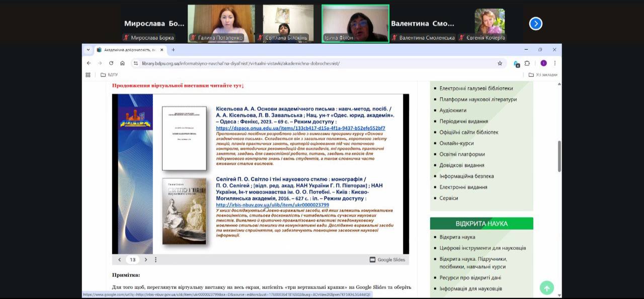Open 'Онлайн-курси' sidebar link

456,143
